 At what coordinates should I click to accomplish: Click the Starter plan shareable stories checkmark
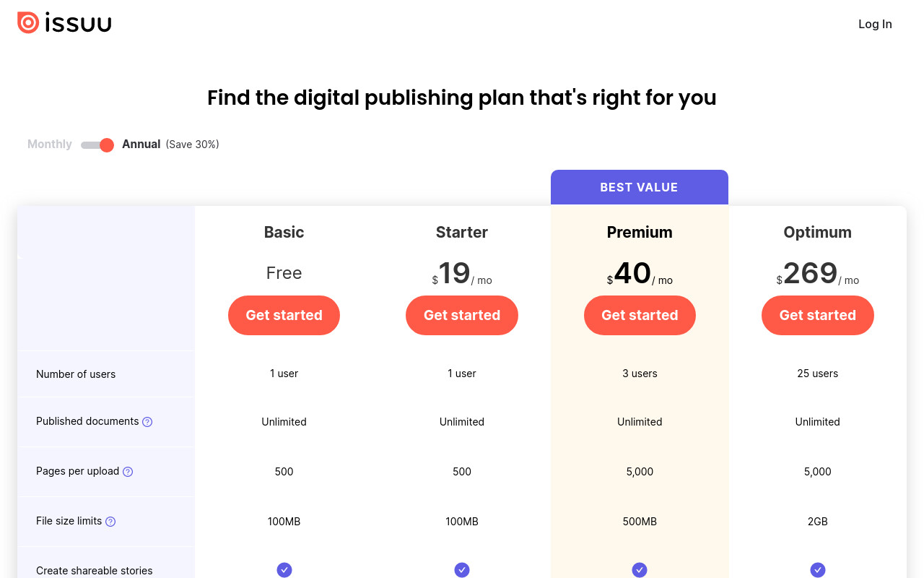(462, 570)
